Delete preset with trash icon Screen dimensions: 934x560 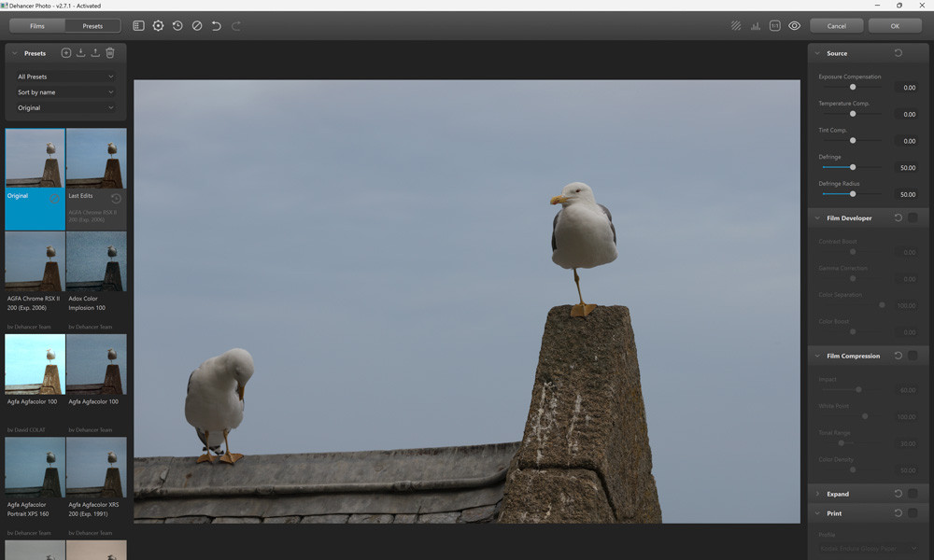[110, 53]
